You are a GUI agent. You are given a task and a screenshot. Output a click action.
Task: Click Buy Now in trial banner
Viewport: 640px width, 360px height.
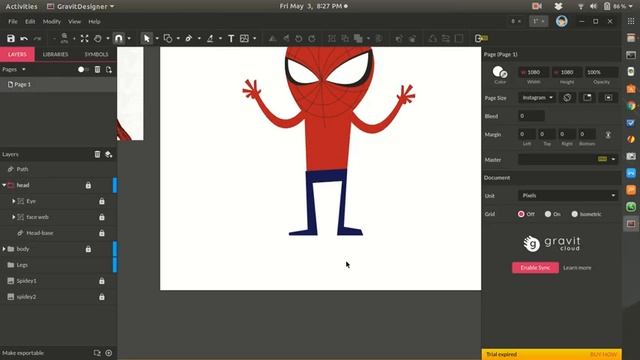pos(603,354)
